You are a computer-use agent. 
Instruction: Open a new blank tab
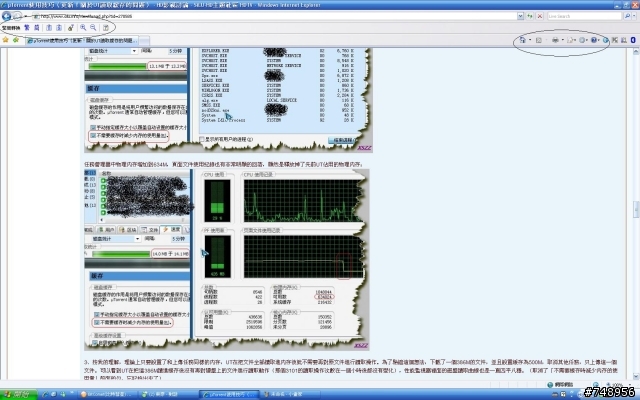pyautogui.click(x=144, y=40)
